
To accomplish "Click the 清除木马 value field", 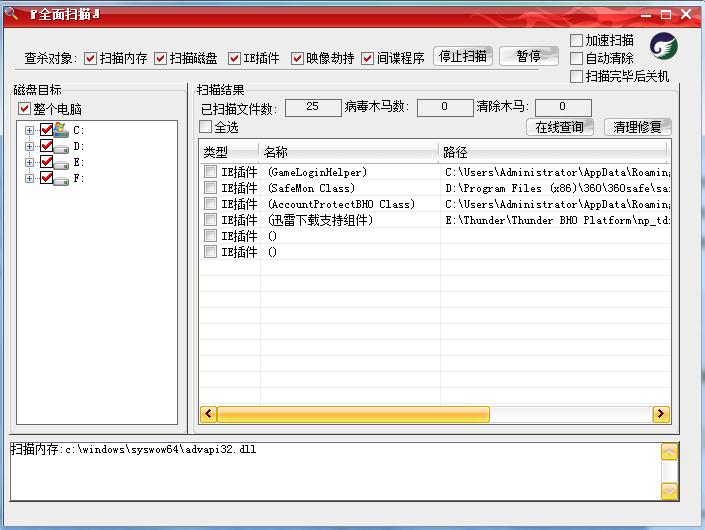I will pyautogui.click(x=563, y=107).
